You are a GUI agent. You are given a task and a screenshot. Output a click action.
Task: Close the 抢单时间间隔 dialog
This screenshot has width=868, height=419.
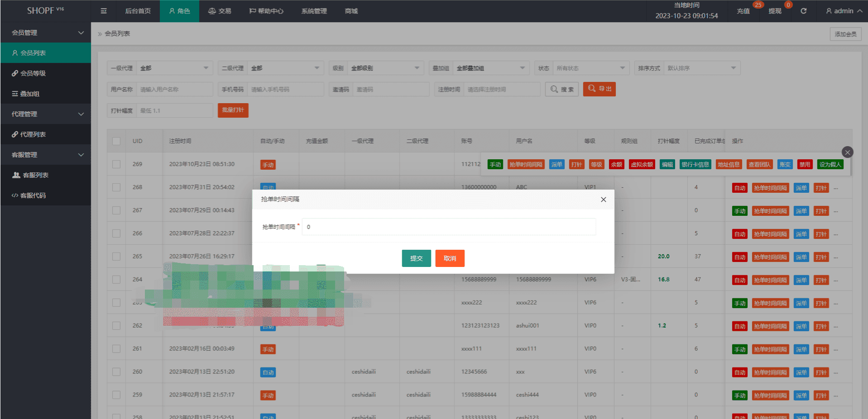click(x=603, y=200)
